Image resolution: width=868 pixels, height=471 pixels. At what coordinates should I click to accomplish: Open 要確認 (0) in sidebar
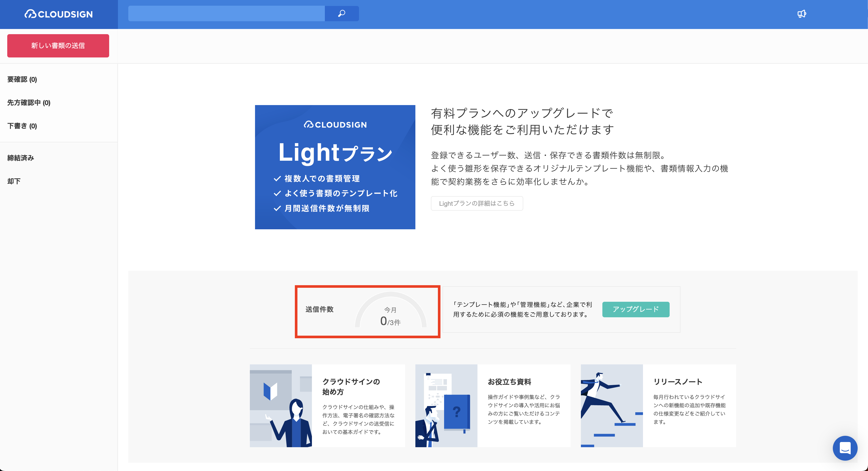click(x=22, y=79)
